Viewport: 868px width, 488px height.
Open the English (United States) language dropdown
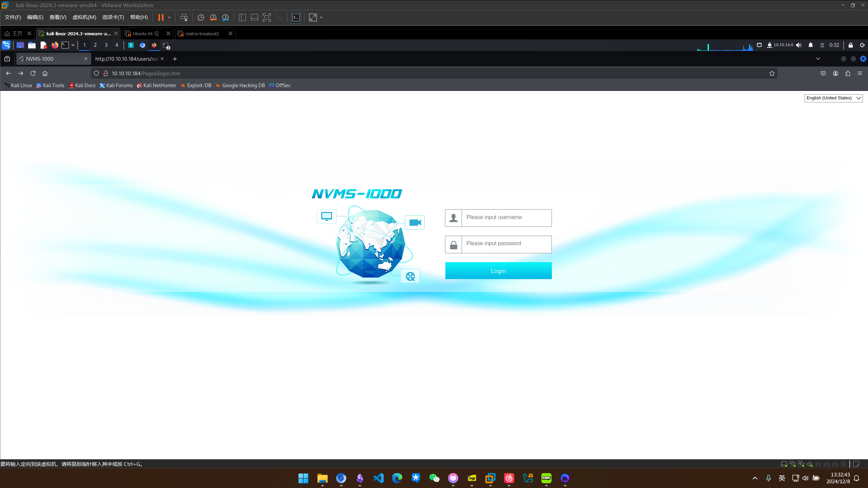[833, 98]
